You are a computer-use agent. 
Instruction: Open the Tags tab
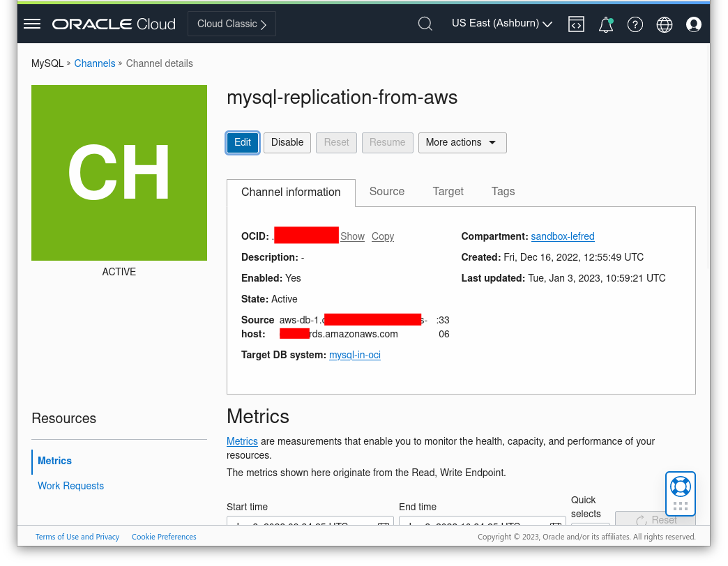[x=503, y=192]
